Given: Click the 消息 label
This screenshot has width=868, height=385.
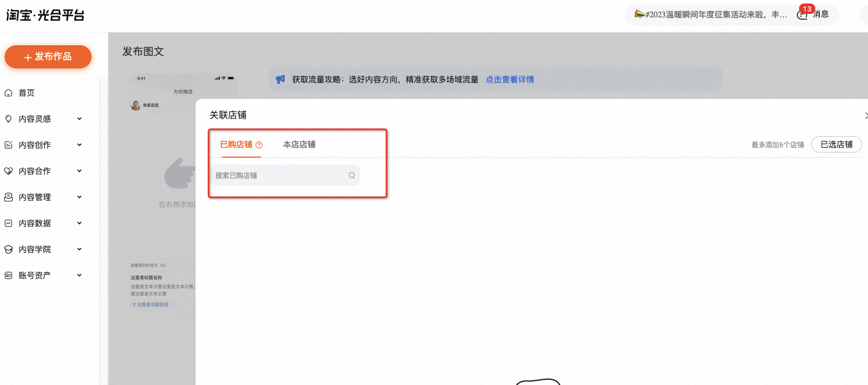Looking at the screenshot, I should 820,14.
